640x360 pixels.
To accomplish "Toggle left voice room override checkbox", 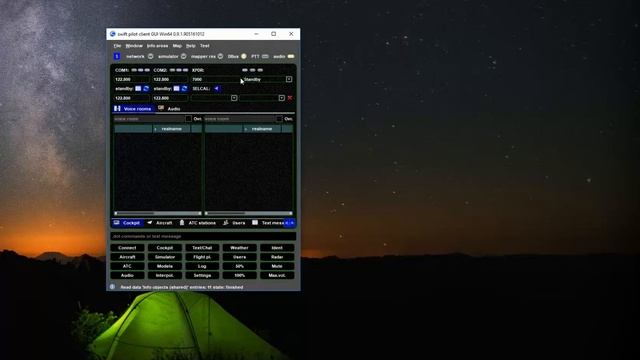I will (188, 119).
